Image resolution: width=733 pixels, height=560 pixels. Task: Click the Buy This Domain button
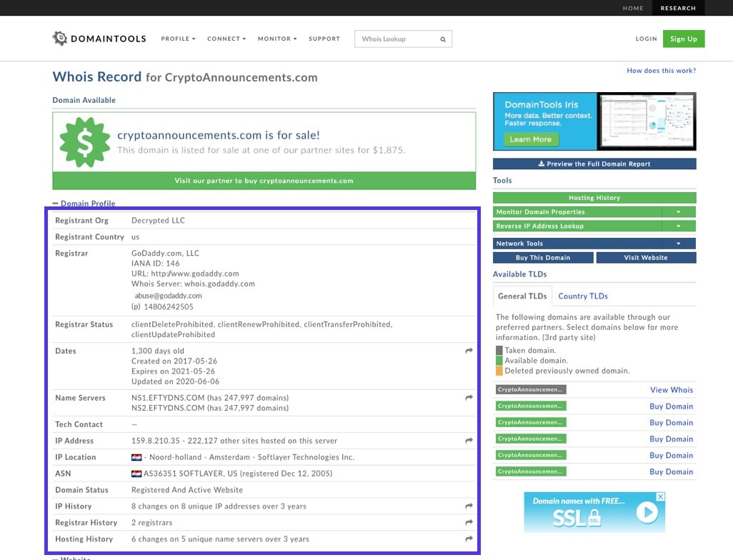coord(543,258)
